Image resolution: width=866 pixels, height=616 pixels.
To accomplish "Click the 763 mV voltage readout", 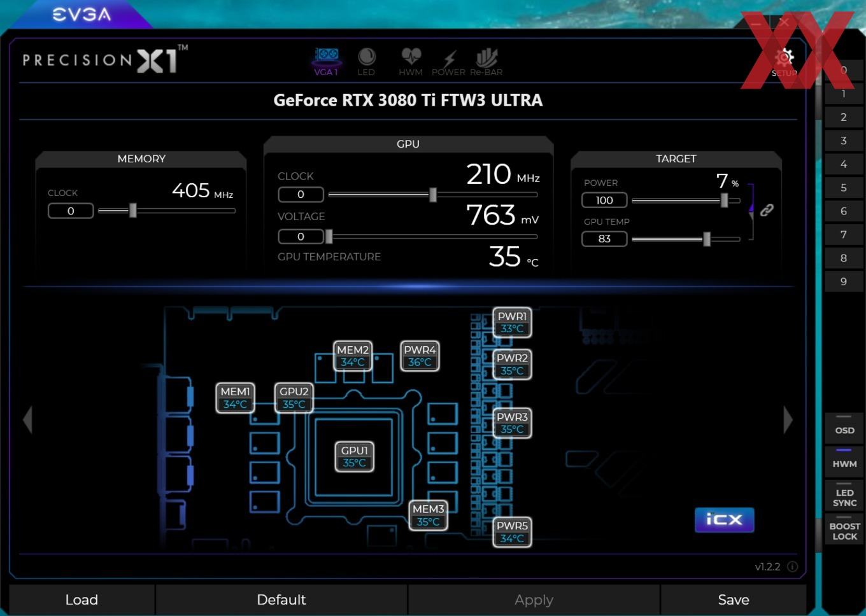I will (502, 215).
